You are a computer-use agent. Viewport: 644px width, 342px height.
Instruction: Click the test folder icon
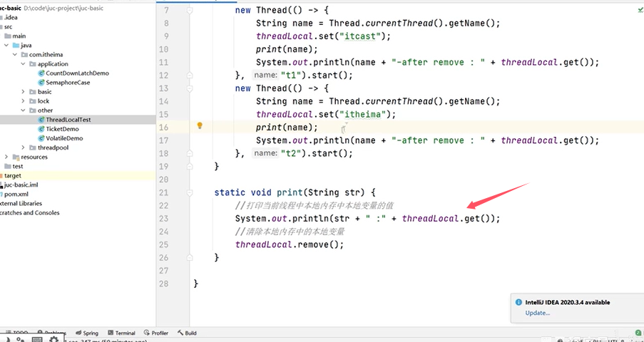8,166
